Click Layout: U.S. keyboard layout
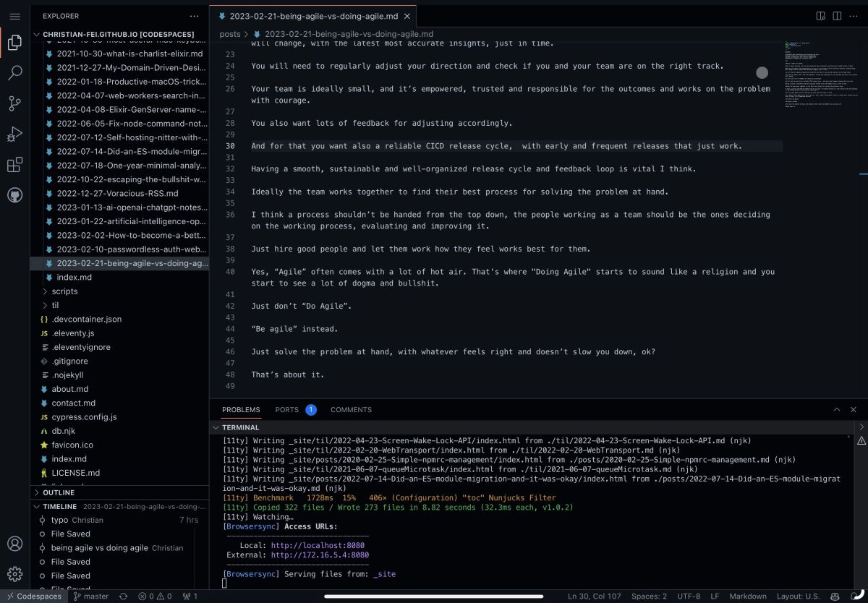The width and height of the screenshot is (868, 603). click(799, 596)
